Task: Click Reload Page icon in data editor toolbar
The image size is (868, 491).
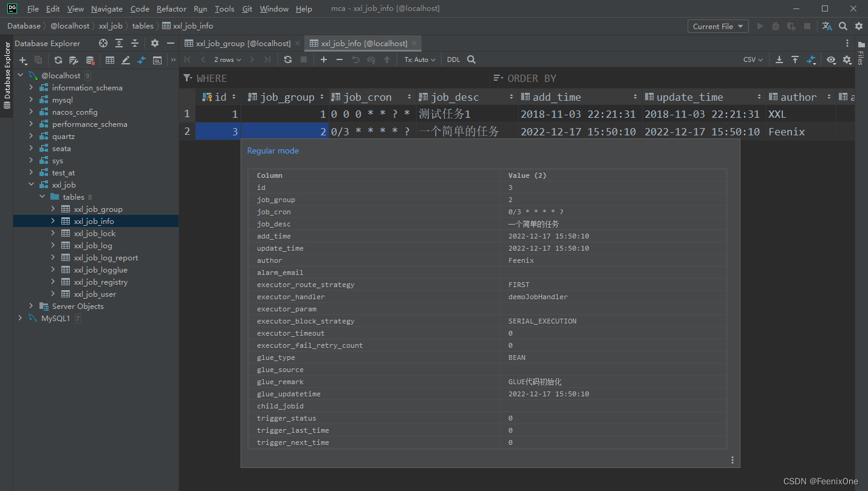Action: (x=288, y=59)
